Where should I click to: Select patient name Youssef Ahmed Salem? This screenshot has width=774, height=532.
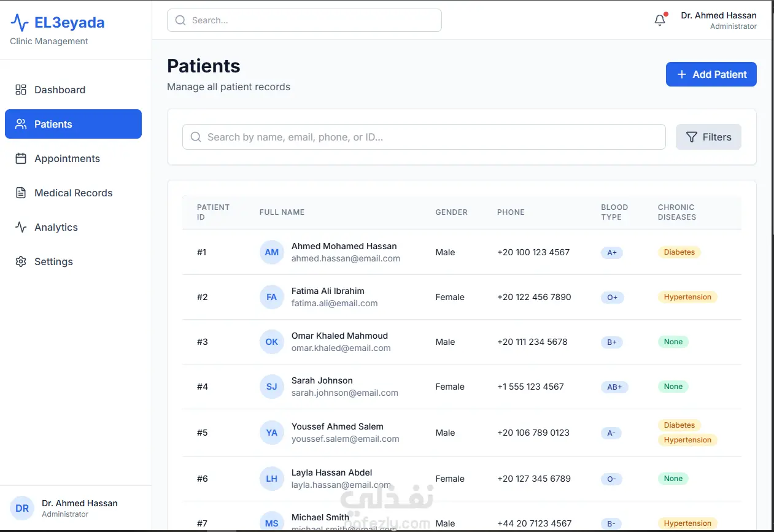337,426
